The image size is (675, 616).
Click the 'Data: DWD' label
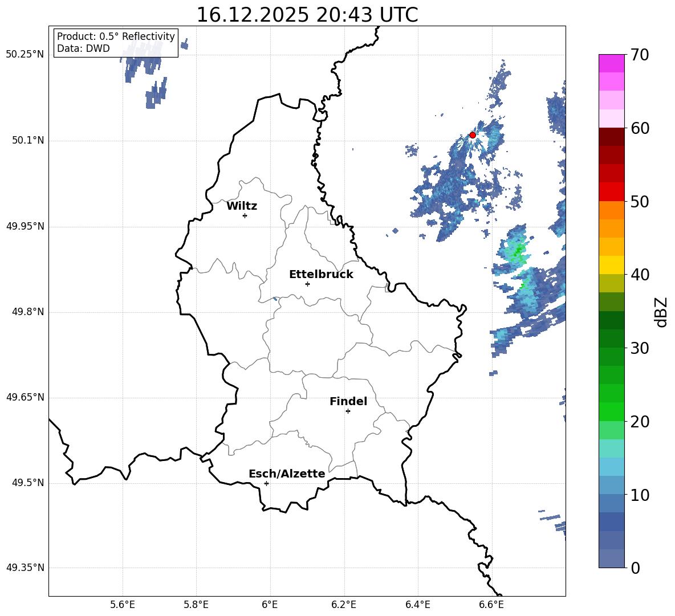pos(83,48)
